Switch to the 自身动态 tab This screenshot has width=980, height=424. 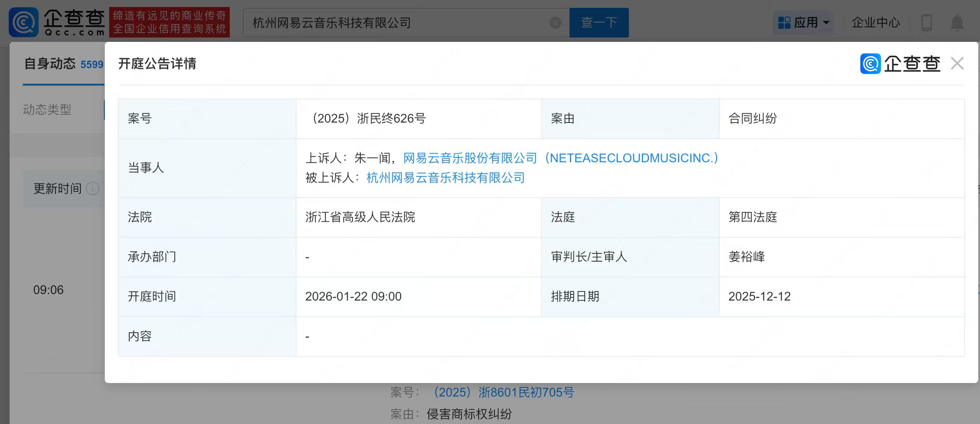click(x=50, y=64)
